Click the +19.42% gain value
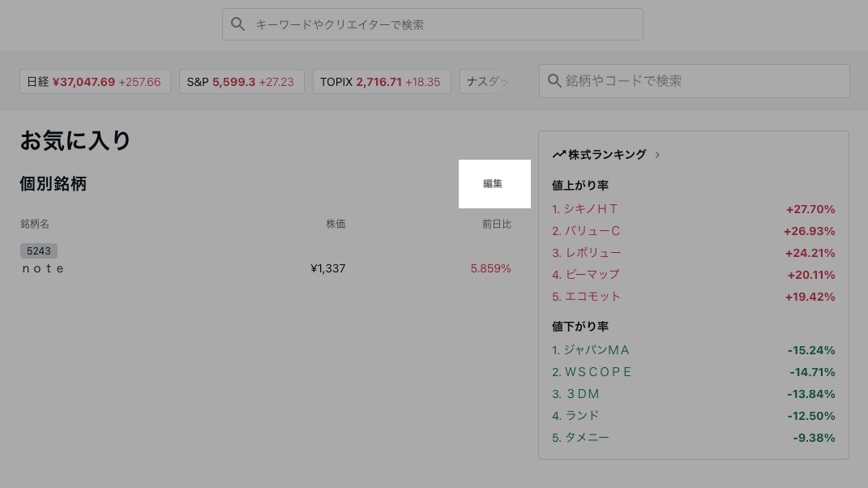The height and width of the screenshot is (488, 868). (810, 297)
